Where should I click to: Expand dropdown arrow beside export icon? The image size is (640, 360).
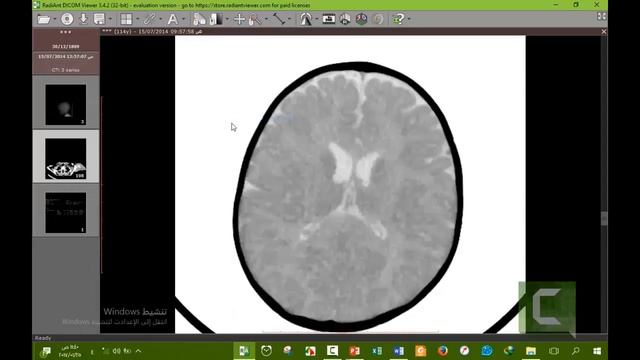(x=110, y=19)
